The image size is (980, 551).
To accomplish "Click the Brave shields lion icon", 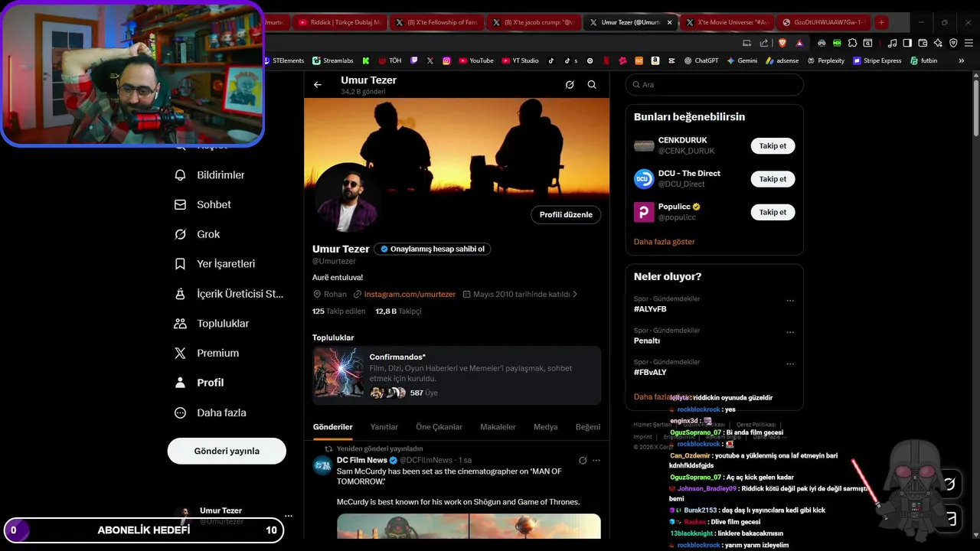I will click(782, 43).
